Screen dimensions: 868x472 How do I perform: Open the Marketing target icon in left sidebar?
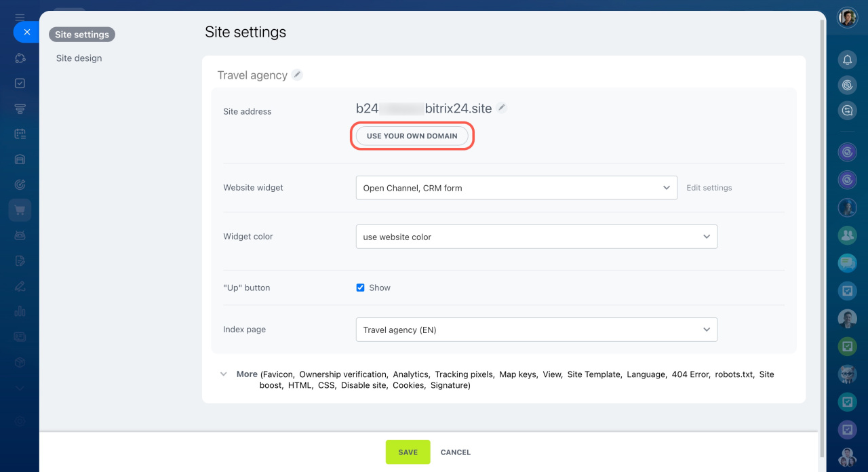click(x=20, y=184)
